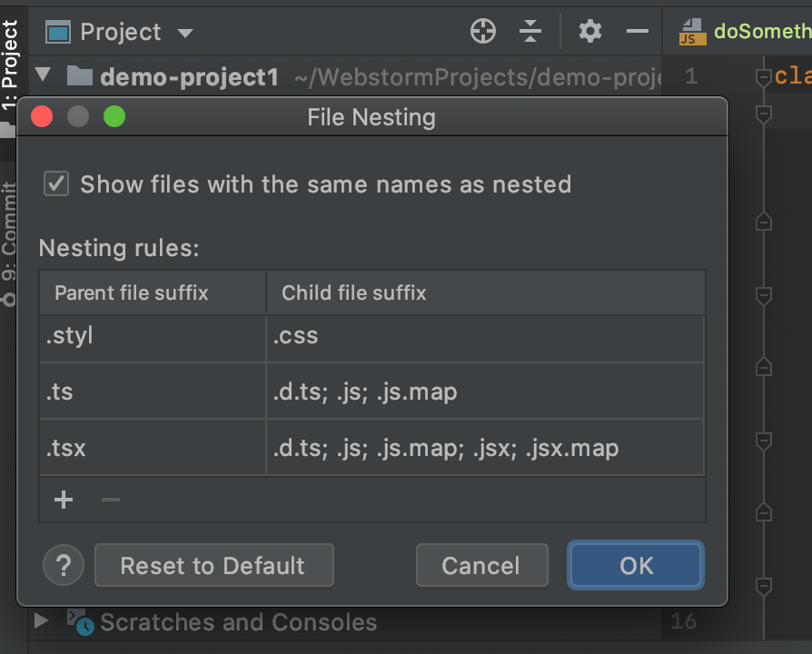Select the .tsx child suffix cell
Screen dimensions: 812x654
click(x=485, y=448)
